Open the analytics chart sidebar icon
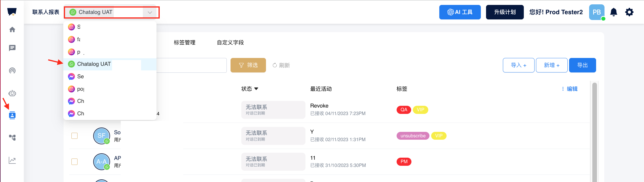The height and width of the screenshot is (182, 644). pos(12,160)
